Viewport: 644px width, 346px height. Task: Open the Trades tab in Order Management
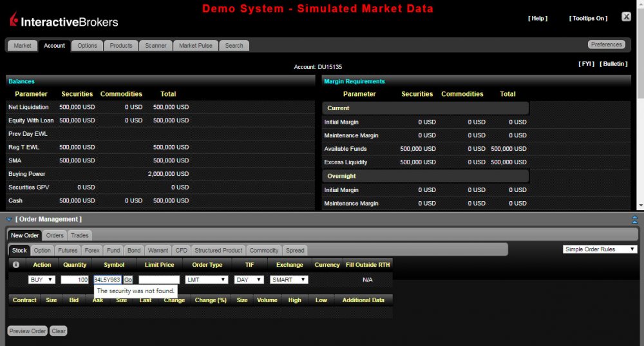click(x=80, y=236)
